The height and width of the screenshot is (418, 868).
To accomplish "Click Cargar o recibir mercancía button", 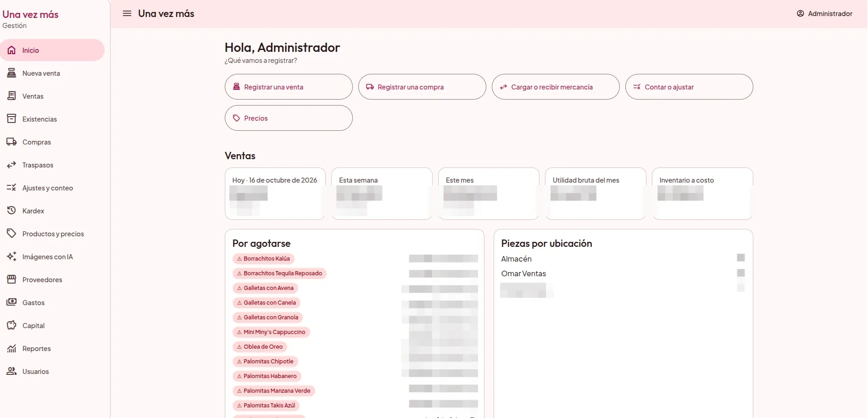I will pos(556,87).
